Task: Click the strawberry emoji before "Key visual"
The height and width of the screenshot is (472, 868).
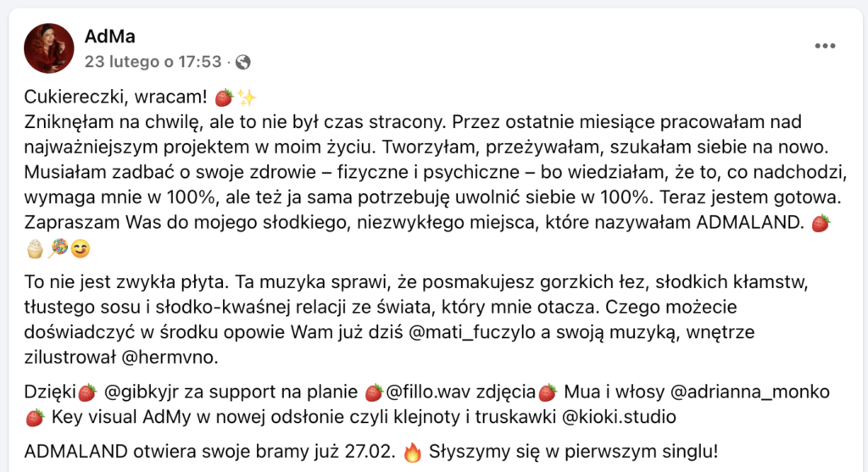Action: [35, 417]
